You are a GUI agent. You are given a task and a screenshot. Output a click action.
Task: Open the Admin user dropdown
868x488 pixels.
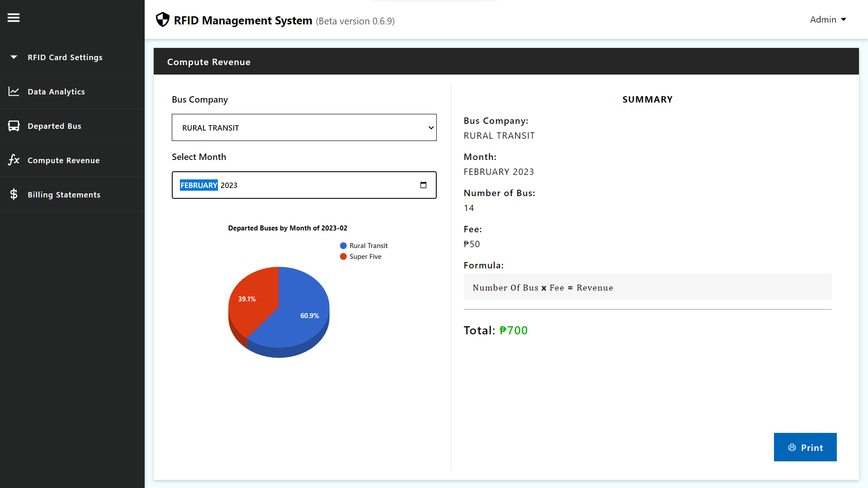828,19
